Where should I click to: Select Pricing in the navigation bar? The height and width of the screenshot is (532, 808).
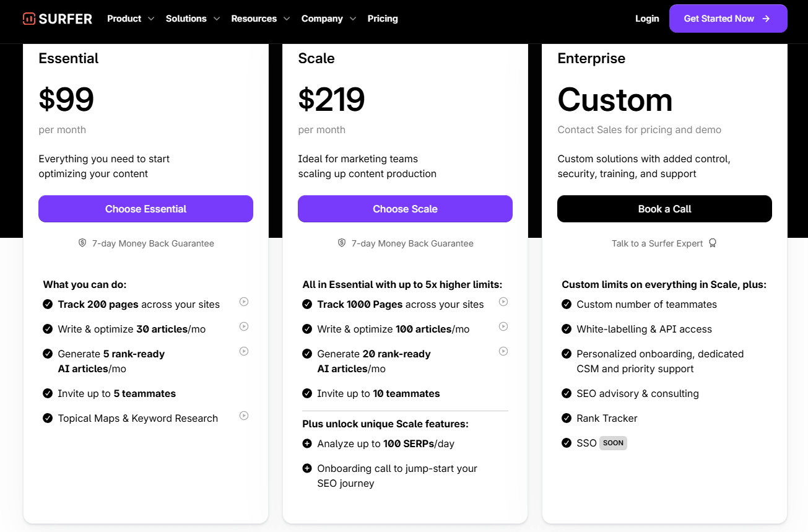pos(383,19)
